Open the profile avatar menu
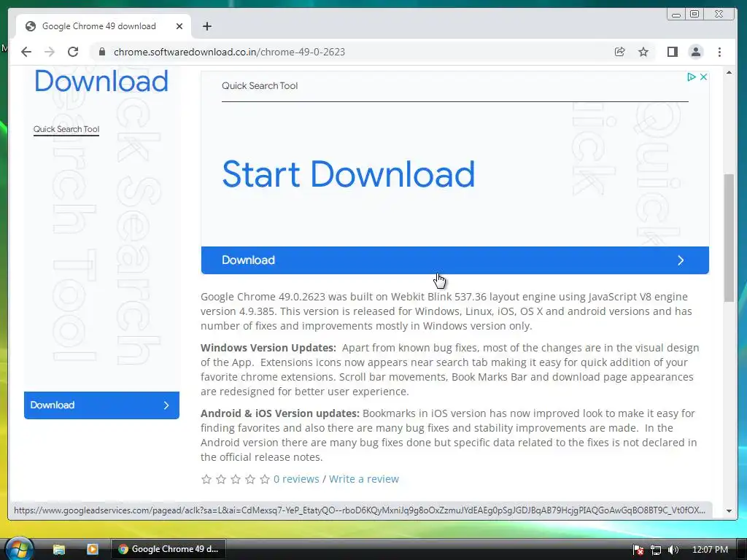Screen dimensions: 747x560 coord(696,52)
